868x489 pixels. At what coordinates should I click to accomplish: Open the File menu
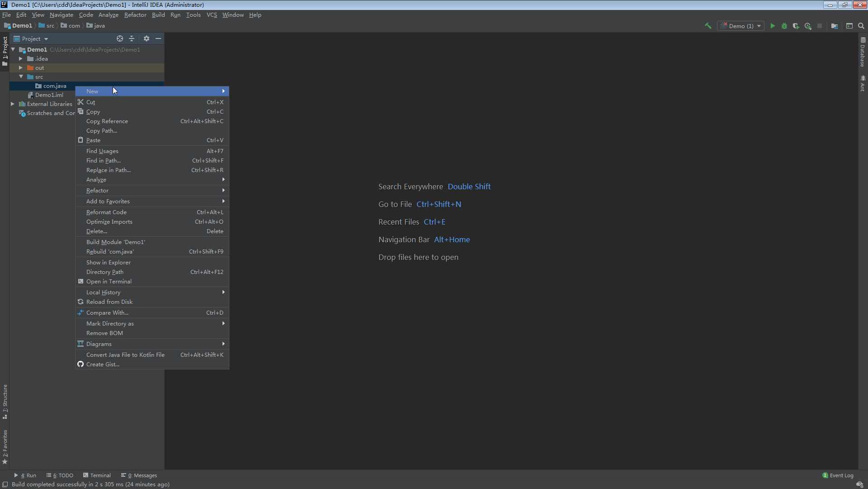[x=6, y=14]
